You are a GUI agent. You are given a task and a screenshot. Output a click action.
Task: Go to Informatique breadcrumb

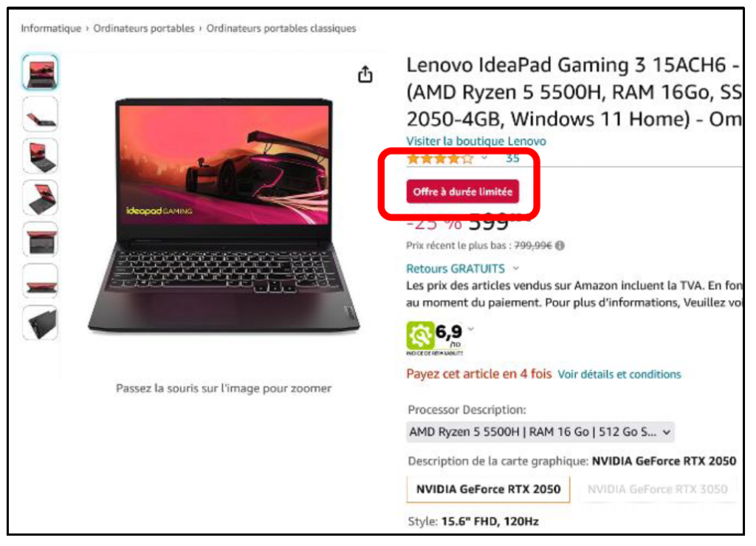pyautogui.click(x=51, y=29)
